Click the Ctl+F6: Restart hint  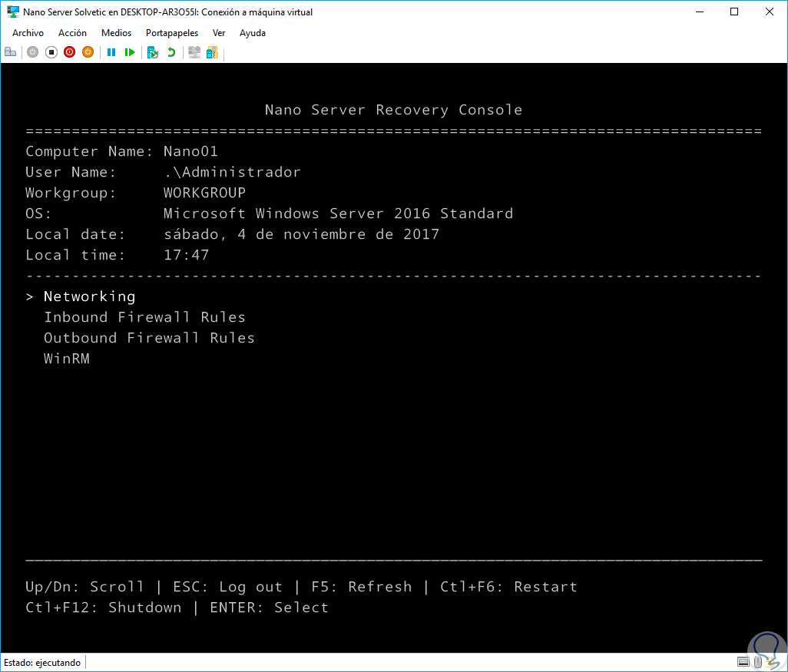click(508, 587)
